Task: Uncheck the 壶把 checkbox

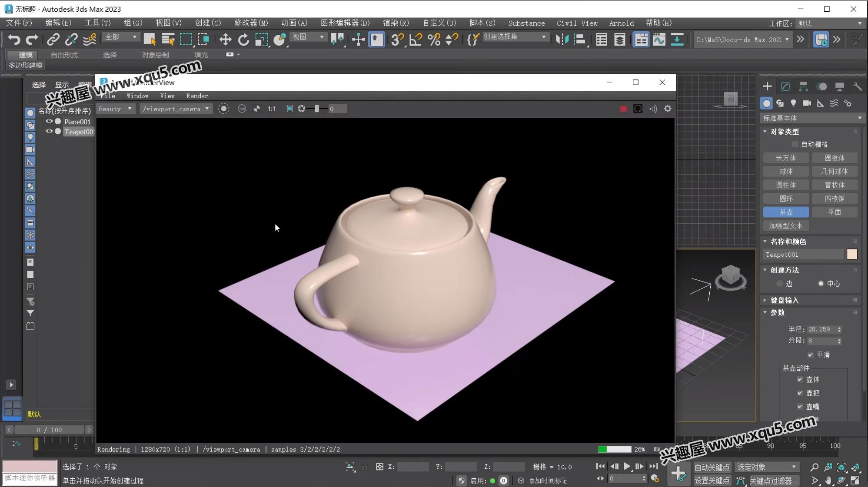Action: pyautogui.click(x=800, y=393)
